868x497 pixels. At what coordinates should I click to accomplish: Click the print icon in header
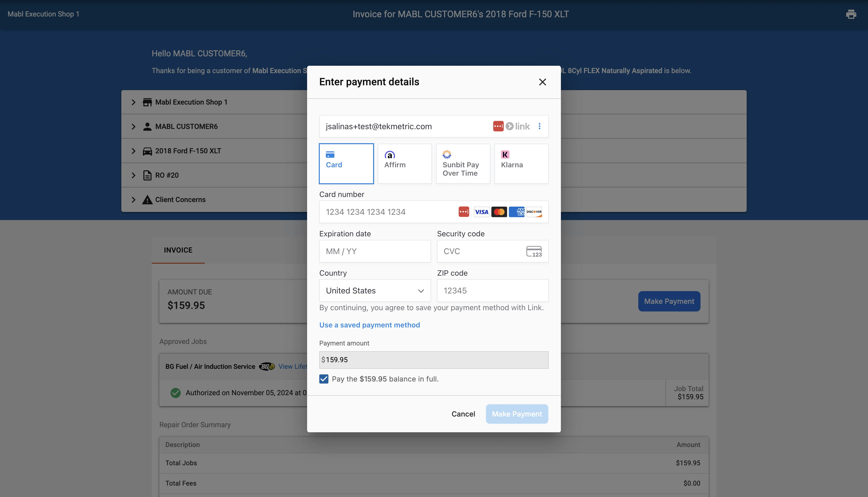(851, 14)
